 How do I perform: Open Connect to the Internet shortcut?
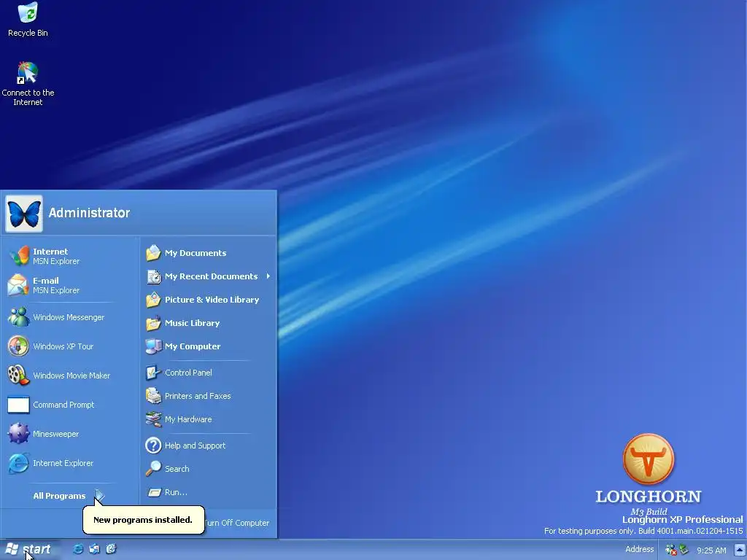[28, 84]
